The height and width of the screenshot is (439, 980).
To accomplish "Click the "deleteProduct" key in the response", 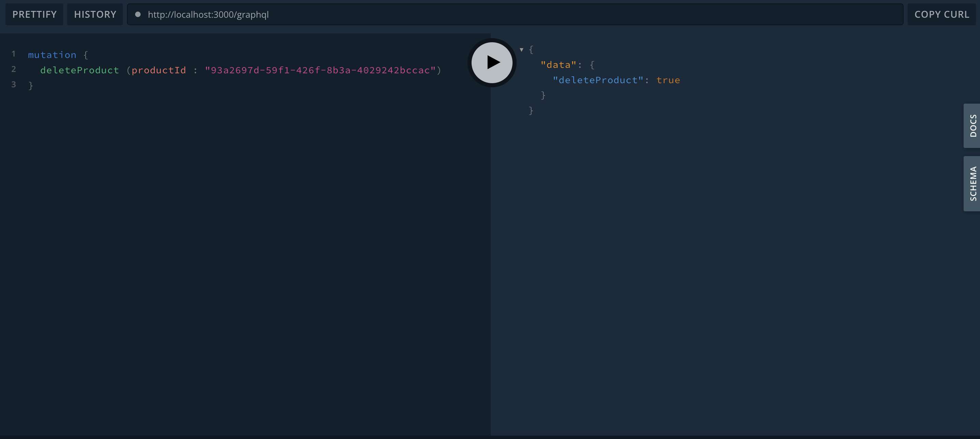I will [598, 80].
